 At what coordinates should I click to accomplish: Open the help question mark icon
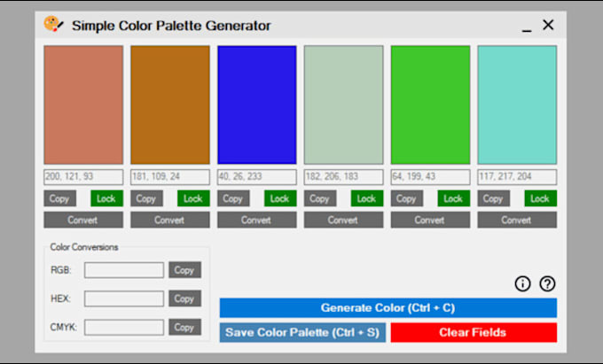click(x=547, y=283)
